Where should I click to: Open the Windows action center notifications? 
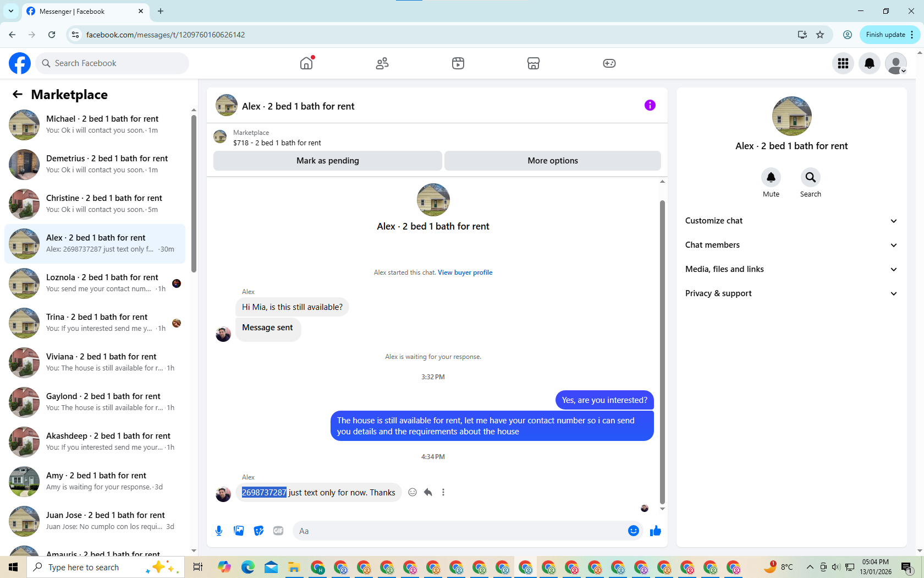[x=906, y=567]
